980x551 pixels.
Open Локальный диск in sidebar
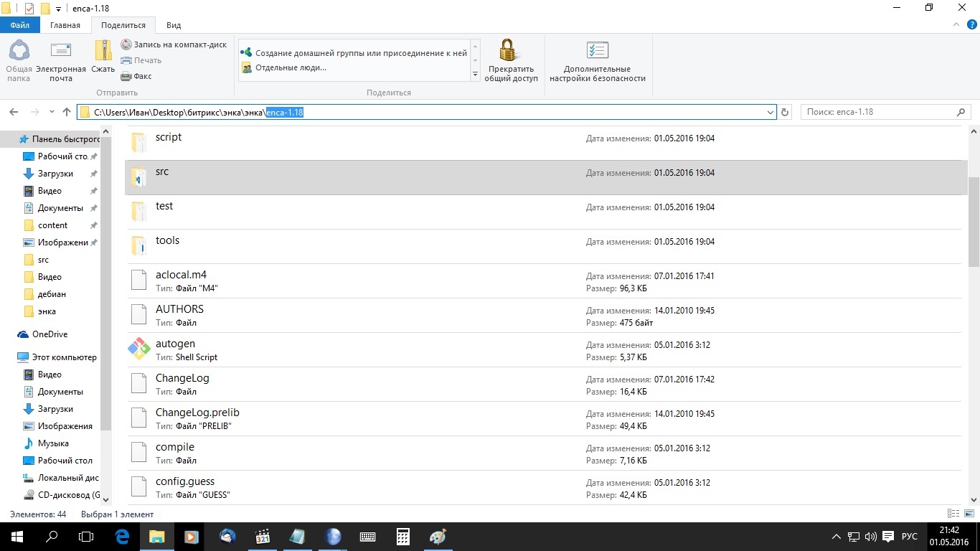tap(60, 478)
